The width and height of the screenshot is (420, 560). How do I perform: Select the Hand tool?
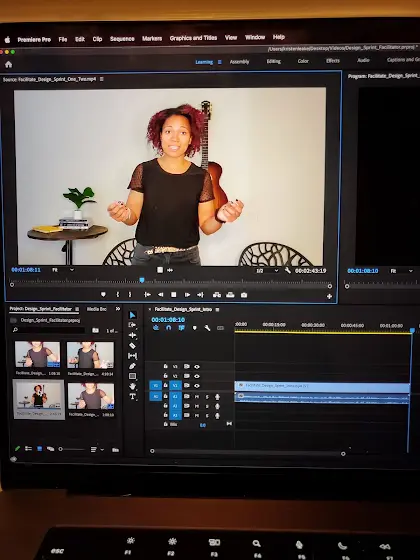tap(132, 386)
